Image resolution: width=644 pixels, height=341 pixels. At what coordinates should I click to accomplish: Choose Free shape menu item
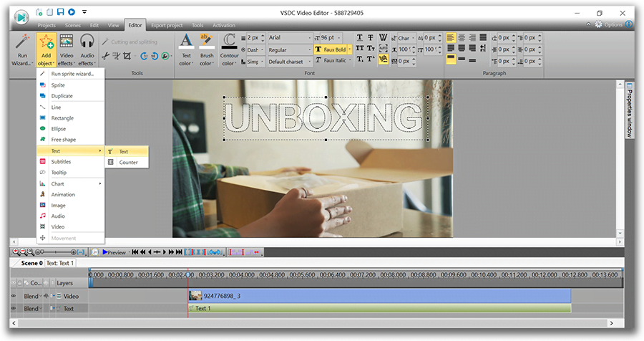(x=71, y=140)
